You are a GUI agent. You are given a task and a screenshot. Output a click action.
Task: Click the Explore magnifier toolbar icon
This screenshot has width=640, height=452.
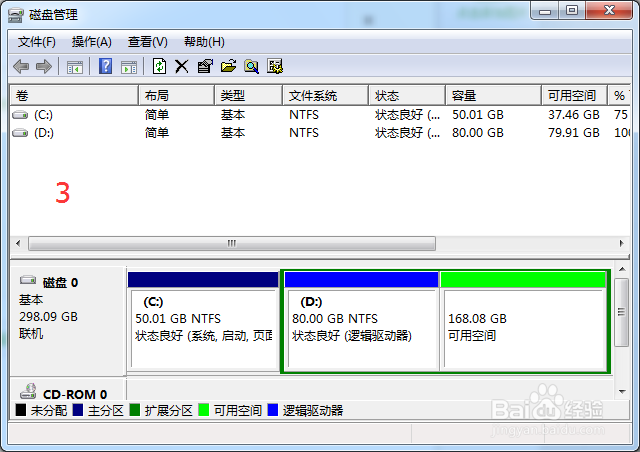(251, 66)
